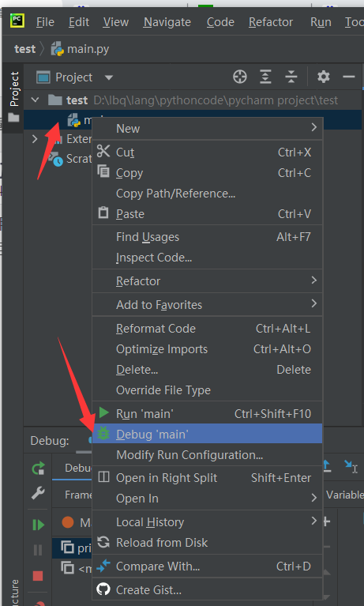Click the Rerun debug icon
Screen dimensions: 364x606
click(x=38, y=469)
